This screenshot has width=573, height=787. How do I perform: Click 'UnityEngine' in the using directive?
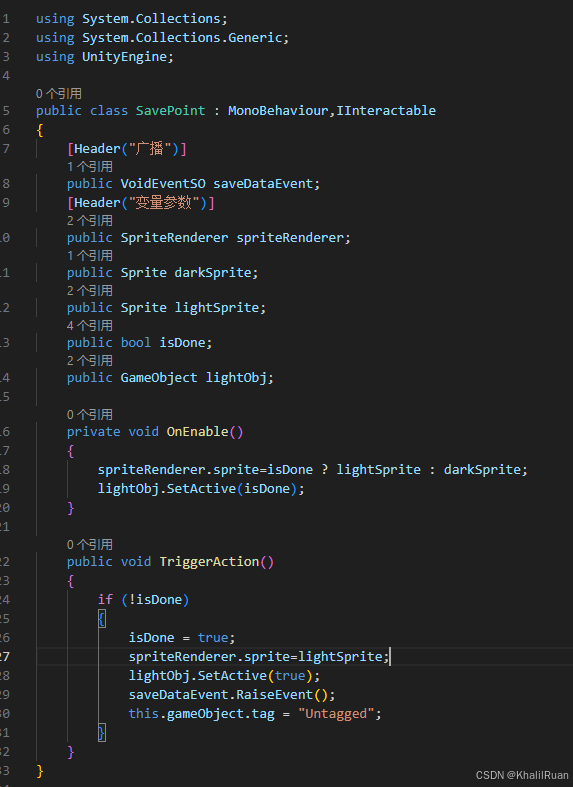[124, 57]
